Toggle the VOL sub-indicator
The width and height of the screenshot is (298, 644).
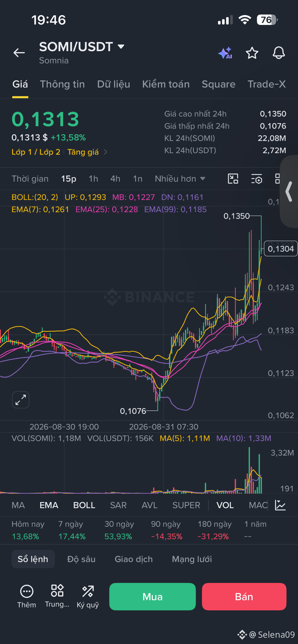pyautogui.click(x=225, y=505)
